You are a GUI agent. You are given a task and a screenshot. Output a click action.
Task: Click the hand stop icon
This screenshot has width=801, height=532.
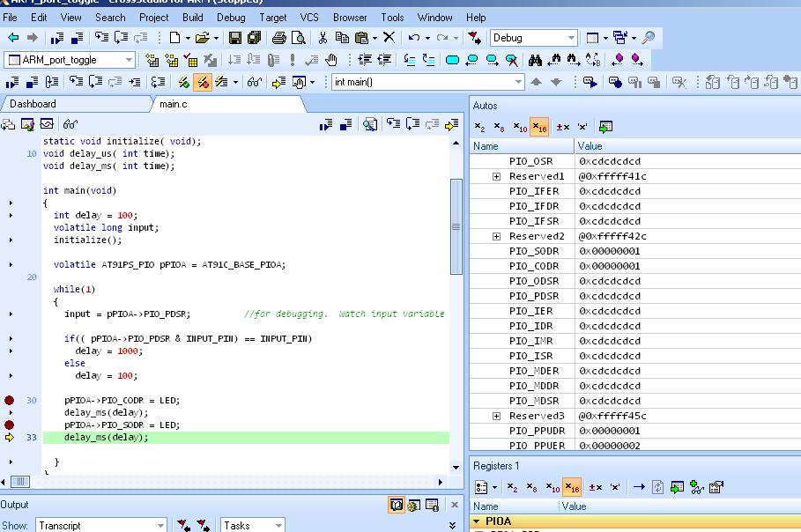(x=331, y=60)
